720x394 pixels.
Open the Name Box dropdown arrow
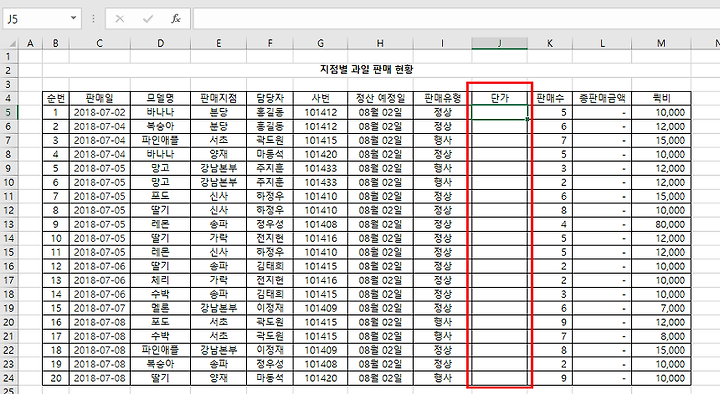(73, 18)
